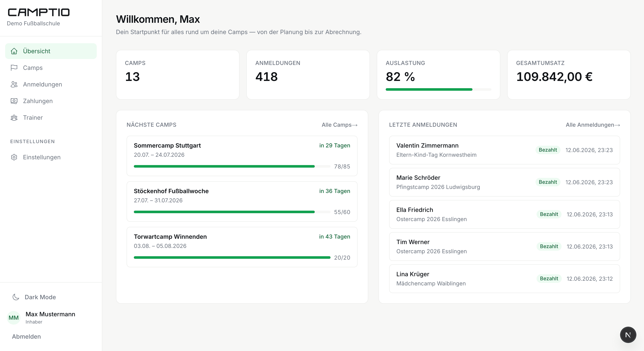Click the "20/20" occupancy value
The image size is (644, 351).
342,258
